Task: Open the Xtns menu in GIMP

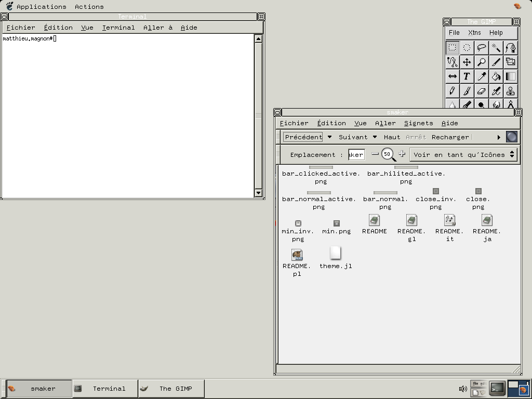Action: (x=474, y=33)
